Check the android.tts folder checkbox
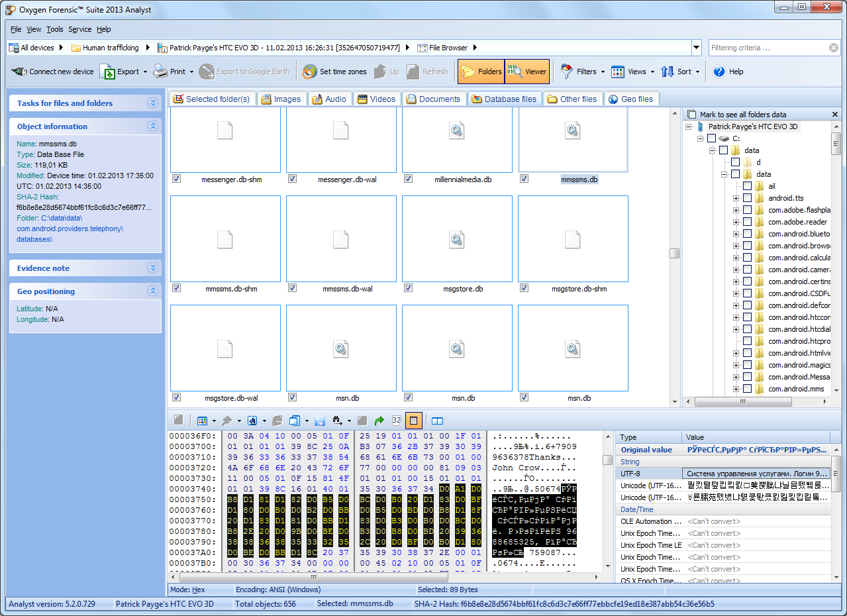The height and width of the screenshot is (616, 847). tap(747, 198)
